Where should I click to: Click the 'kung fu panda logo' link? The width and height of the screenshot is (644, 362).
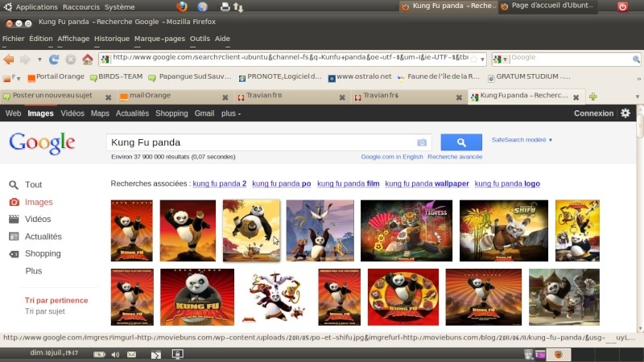point(507,183)
